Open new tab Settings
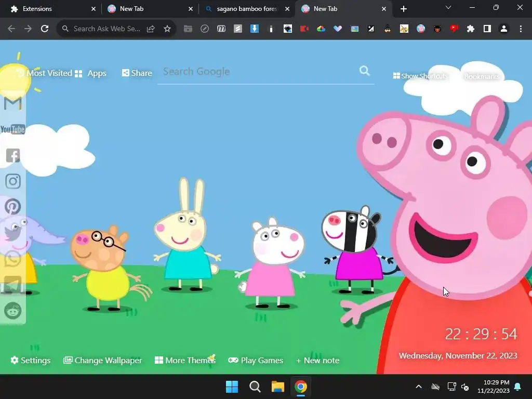The width and height of the screenshot is (532, 399). (x=31, y=361)
